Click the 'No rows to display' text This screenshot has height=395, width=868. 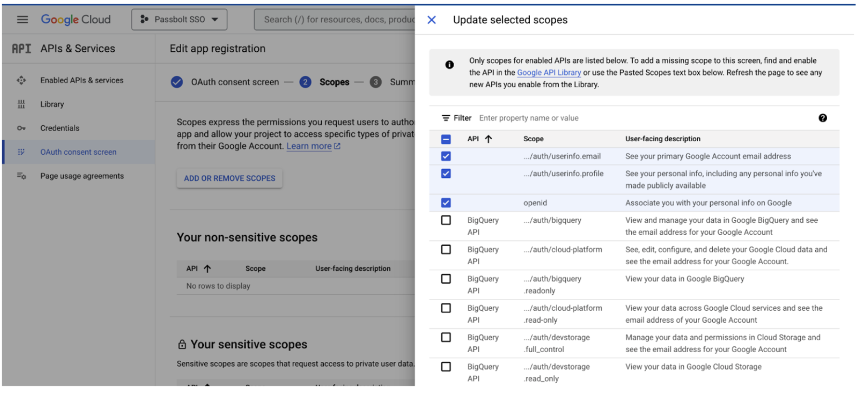tap(218, 286)
